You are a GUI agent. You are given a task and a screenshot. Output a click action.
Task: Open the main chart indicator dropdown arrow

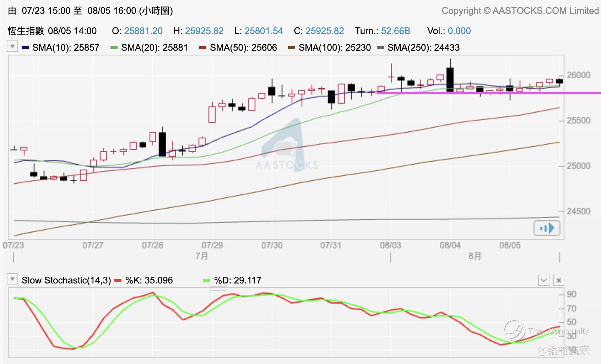[12, 46]
